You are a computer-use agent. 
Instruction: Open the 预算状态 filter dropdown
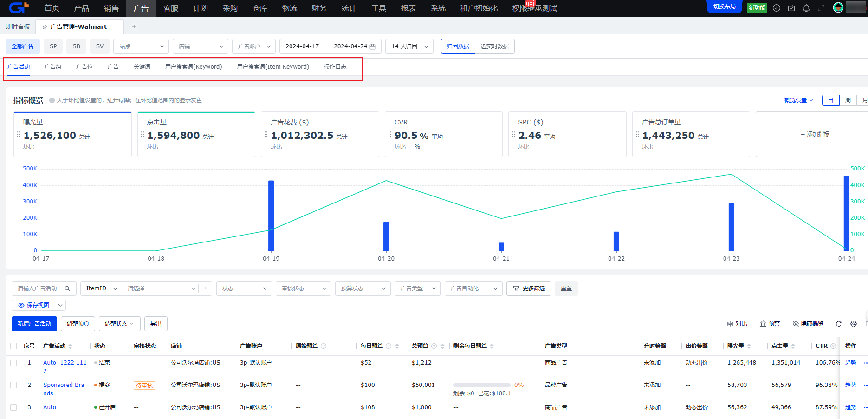[x=363, y=288]
